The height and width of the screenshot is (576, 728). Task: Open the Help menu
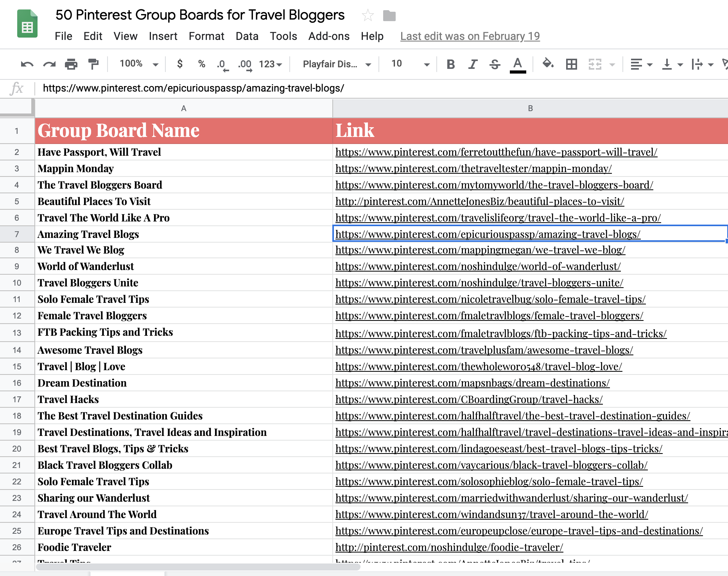click(372, 36)
